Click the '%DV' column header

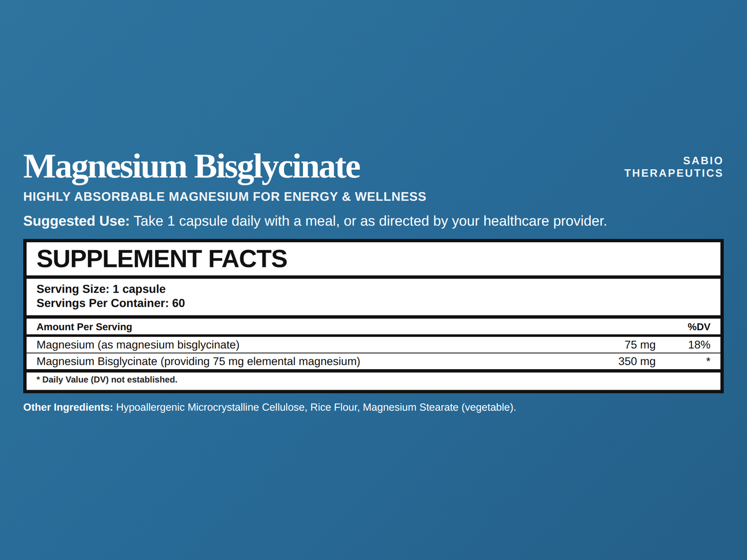(699, 327)
